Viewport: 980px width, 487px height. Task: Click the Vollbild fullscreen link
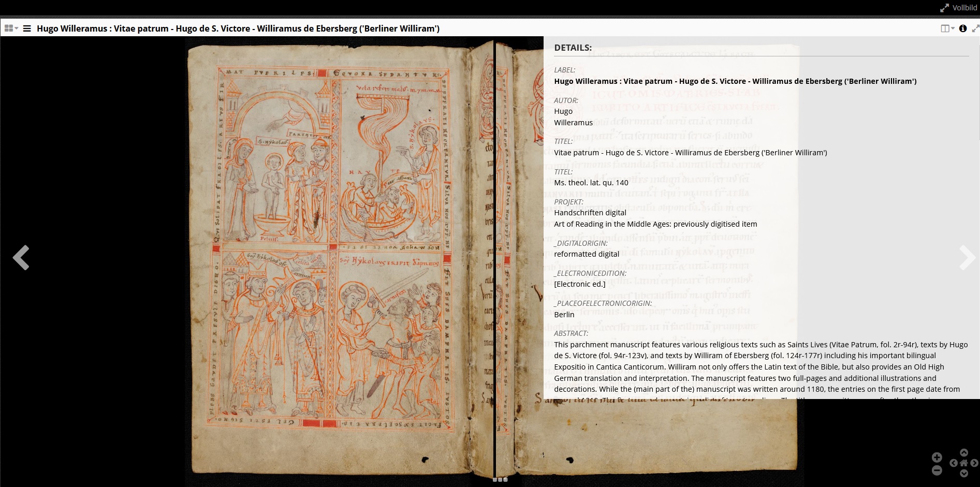[x=958, y=8]
